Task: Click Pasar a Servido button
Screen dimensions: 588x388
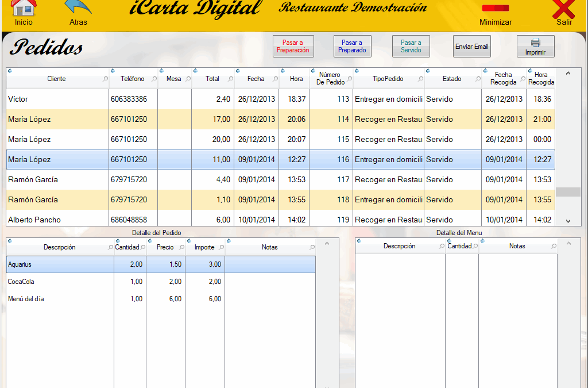Action: point(411,47)
